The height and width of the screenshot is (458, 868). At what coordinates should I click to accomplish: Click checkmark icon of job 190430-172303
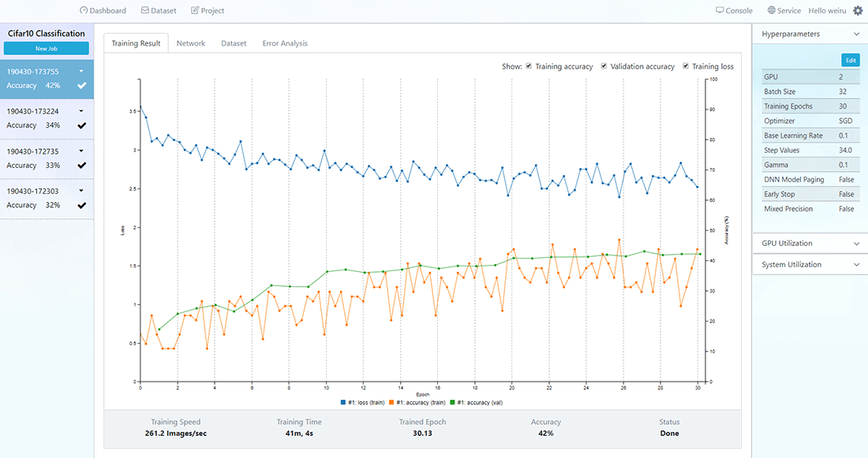[82, 205]
